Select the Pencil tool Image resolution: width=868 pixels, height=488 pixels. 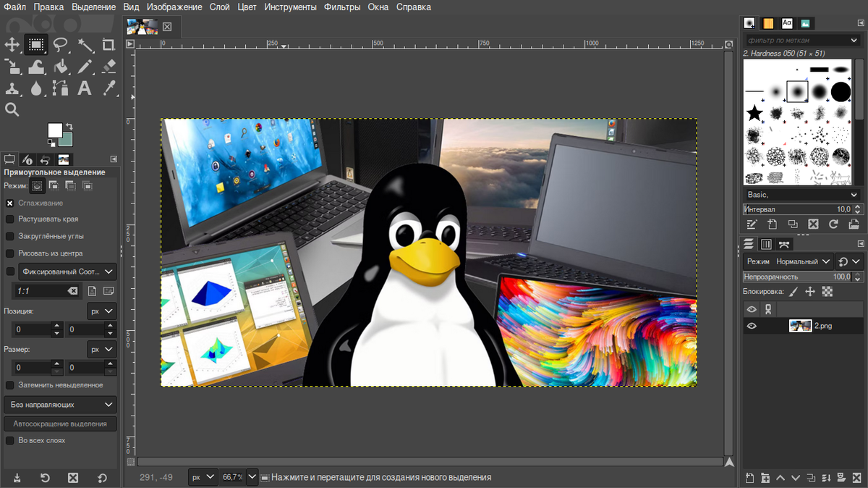point(85,67)
